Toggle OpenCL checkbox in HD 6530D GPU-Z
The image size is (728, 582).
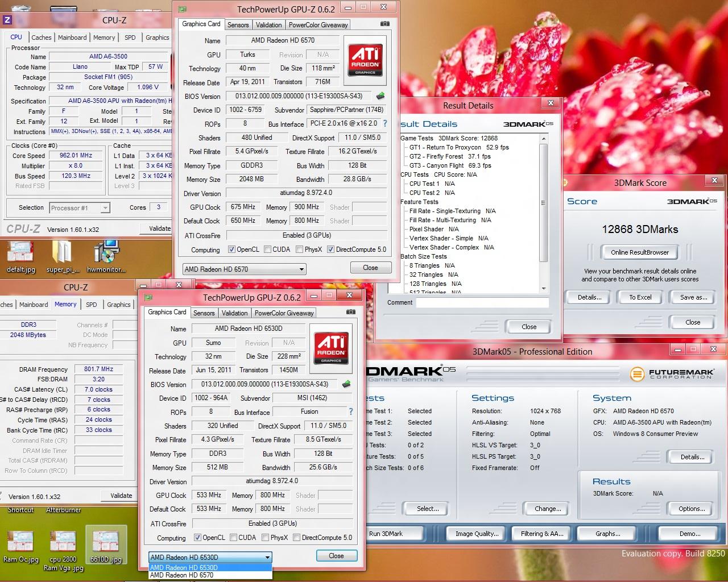click(x=197, y=538)
